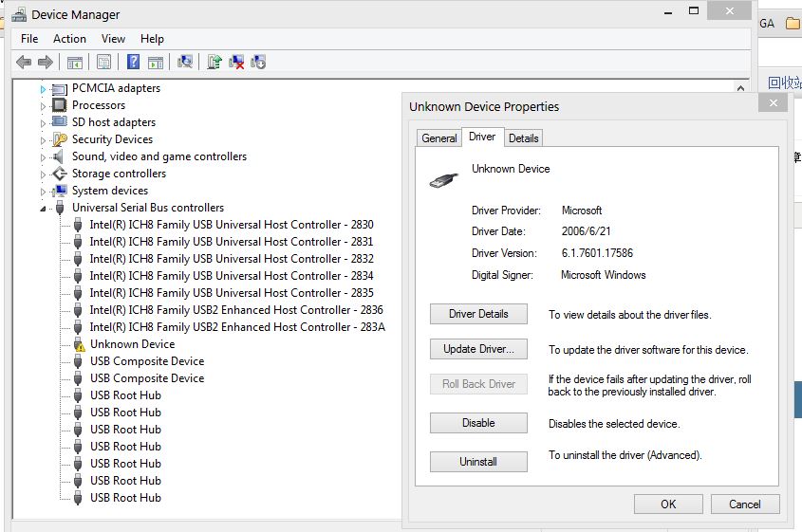802x532 pixels.
Task: Expand the Security Devices node
Action: tap(43, 140)
